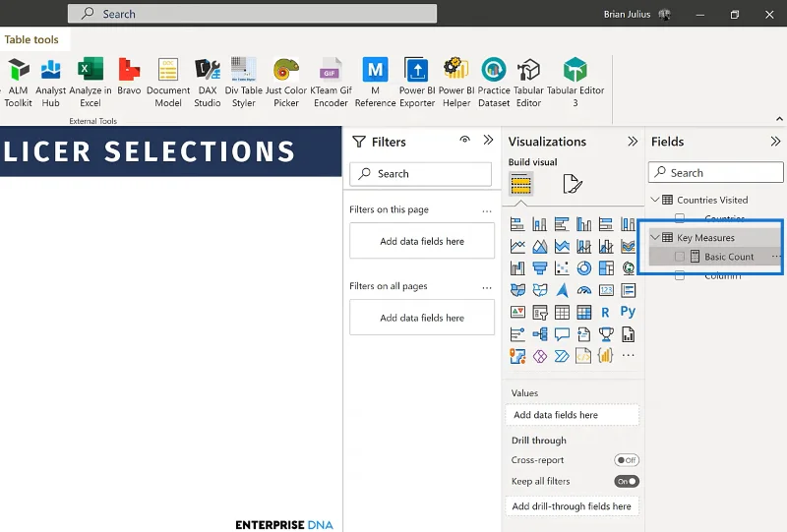Click Filters pane search field
This screenshot has width=787, height=532.
pos(421,174)
